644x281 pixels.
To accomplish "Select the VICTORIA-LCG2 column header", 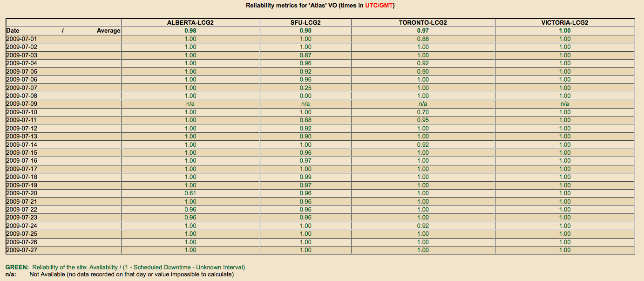I will (565, 22).
